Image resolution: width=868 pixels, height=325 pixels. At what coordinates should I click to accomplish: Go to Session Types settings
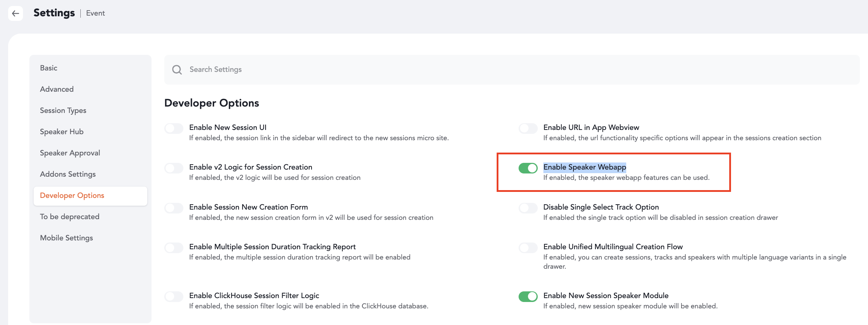point(63,110)
